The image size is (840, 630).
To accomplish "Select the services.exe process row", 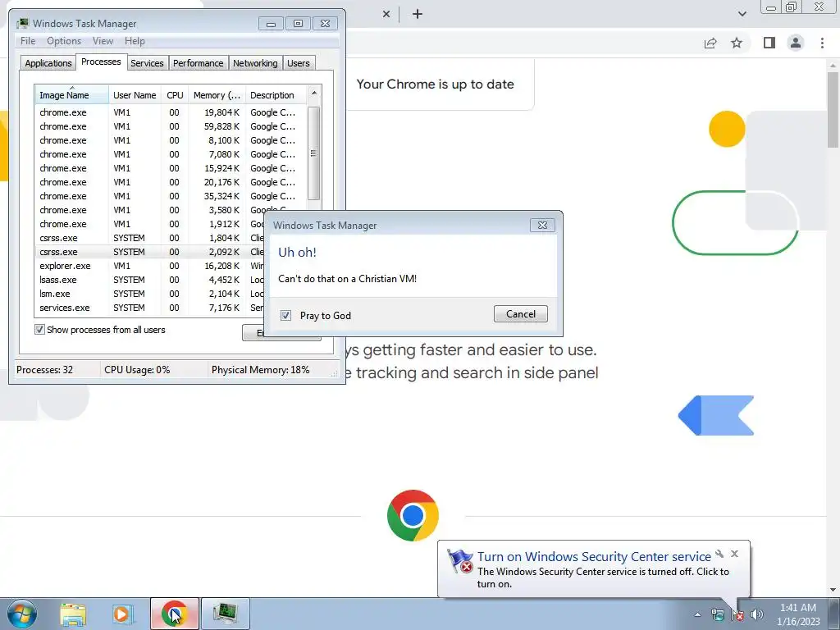I will [x=150, y=308].
